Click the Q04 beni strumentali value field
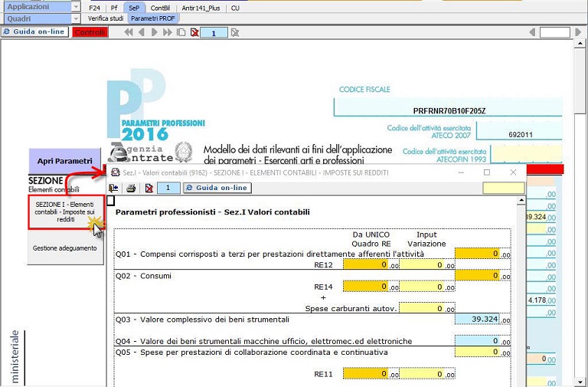The image size is (588, 387). [477, 341]
